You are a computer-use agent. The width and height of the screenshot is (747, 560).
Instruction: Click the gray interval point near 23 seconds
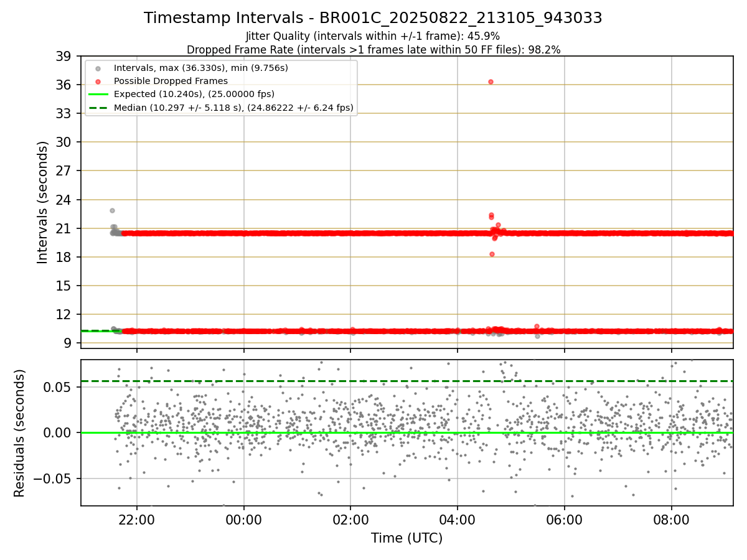(x=112, y=210)
